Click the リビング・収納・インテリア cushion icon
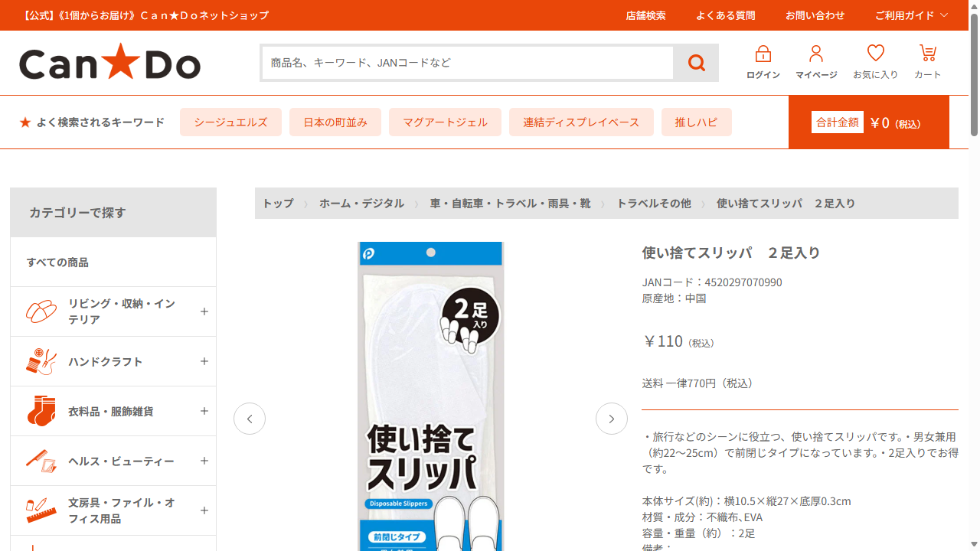This screenshot has width=980, height=551. click(x=41, y=311)
